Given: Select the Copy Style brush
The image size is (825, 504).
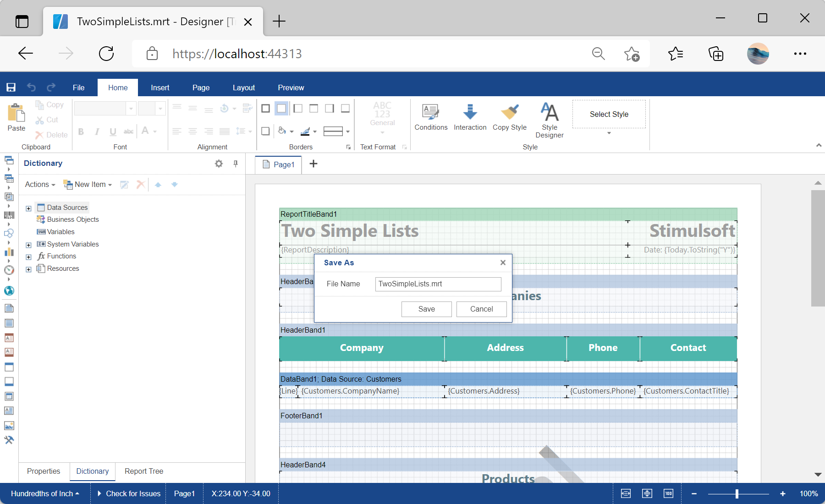Looking at the screenshot, I should pyautogui.click(x=509, y=117).
